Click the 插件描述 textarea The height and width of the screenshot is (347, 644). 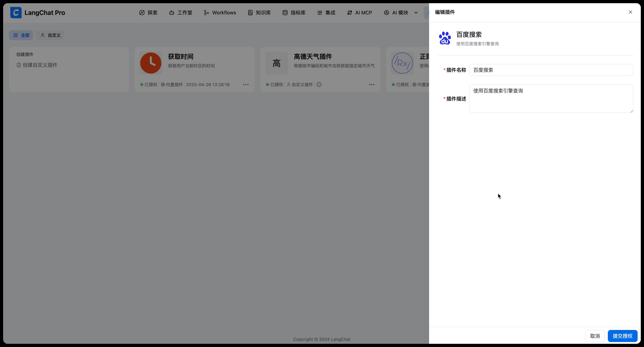tap(551, 99)
